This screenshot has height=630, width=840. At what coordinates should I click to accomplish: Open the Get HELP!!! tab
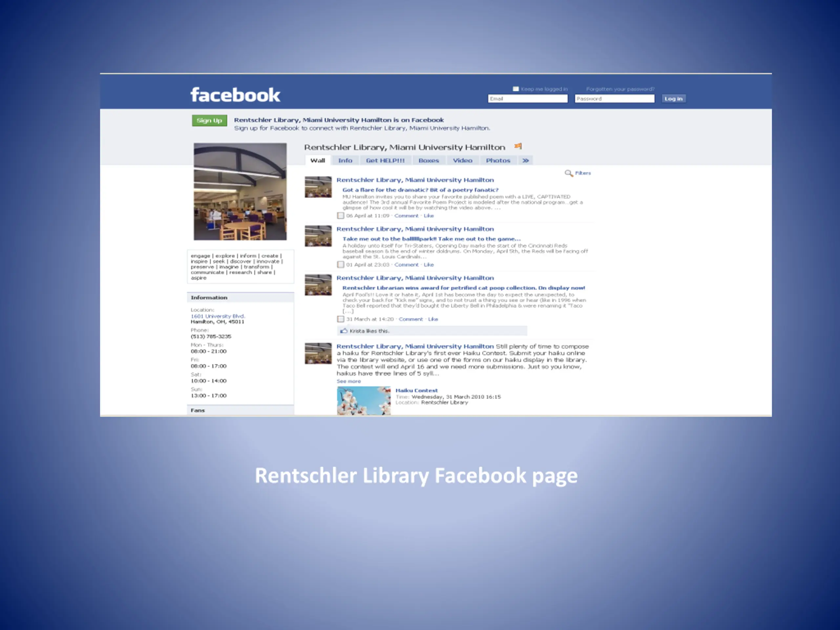tap(385, 161)
